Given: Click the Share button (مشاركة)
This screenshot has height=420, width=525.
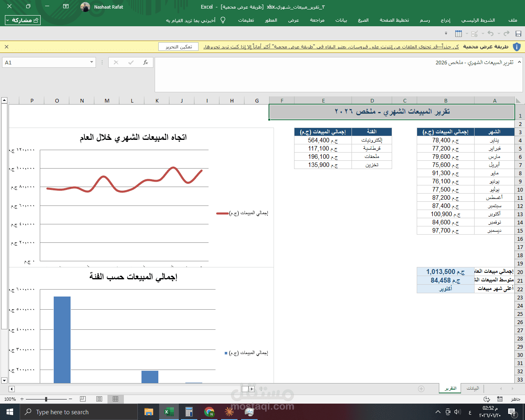Looking at the screenshot, I should click(23, 20).
